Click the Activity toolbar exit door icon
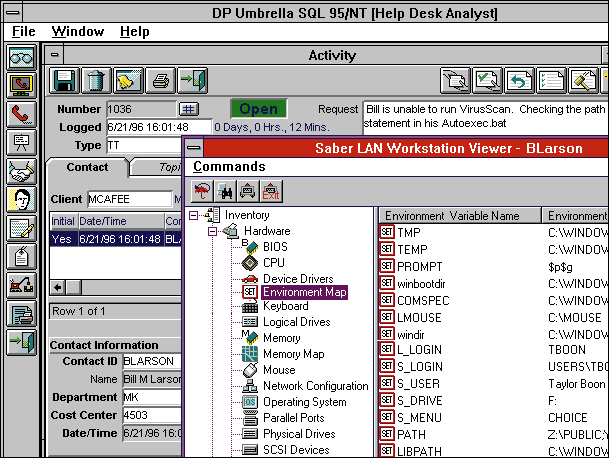Screen dimensions: 609x458 (x=193, y=81)
